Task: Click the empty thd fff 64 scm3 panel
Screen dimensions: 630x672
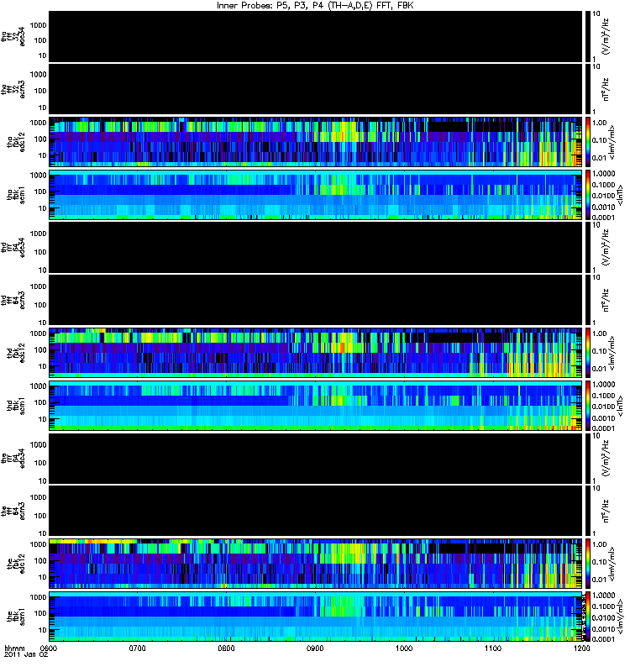Action: (x=316, y=300)
